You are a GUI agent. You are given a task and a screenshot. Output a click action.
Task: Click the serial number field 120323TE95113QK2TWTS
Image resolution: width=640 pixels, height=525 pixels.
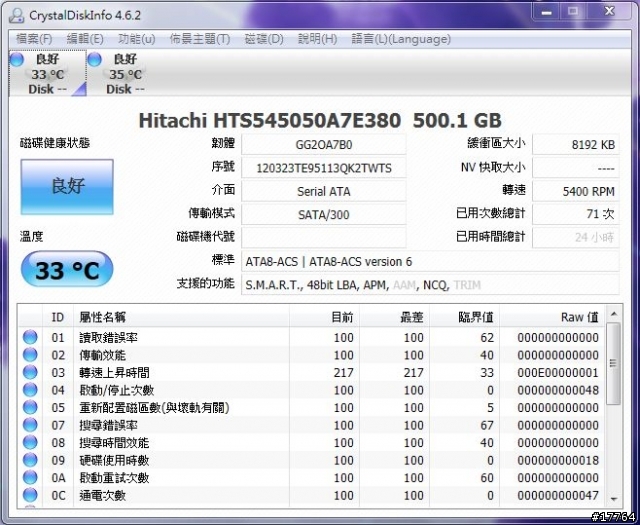coord(324,168)
